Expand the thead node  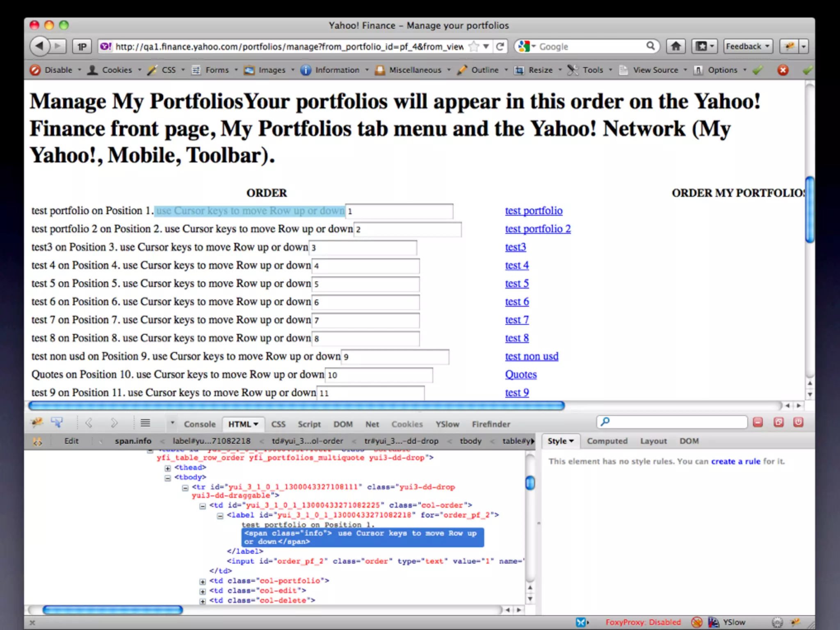click(x=168, y=468)
